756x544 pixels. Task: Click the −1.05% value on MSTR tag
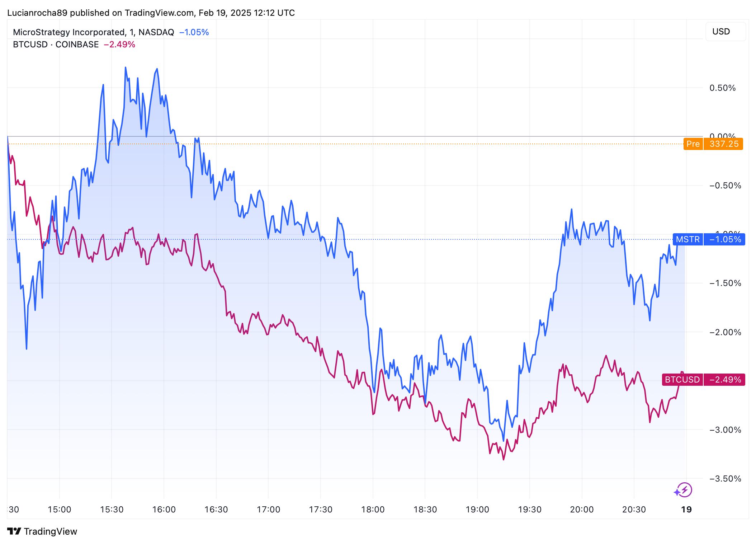(724, 239)
